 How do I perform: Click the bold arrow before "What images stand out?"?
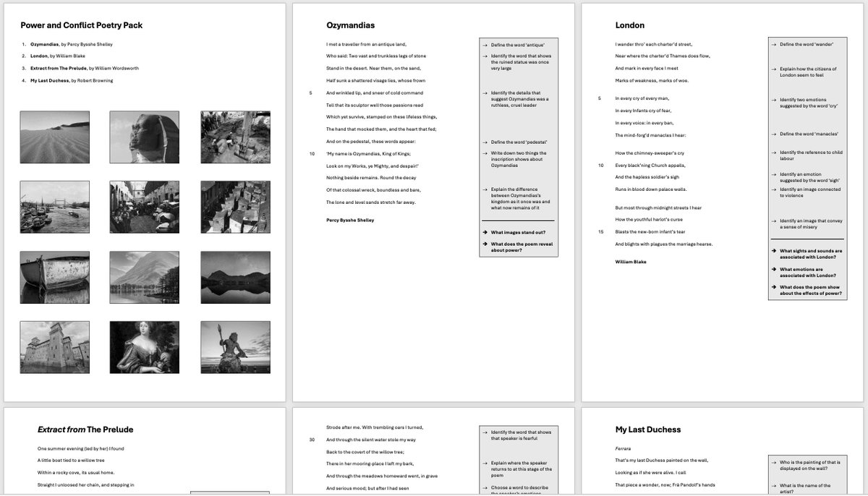[483, 233]
